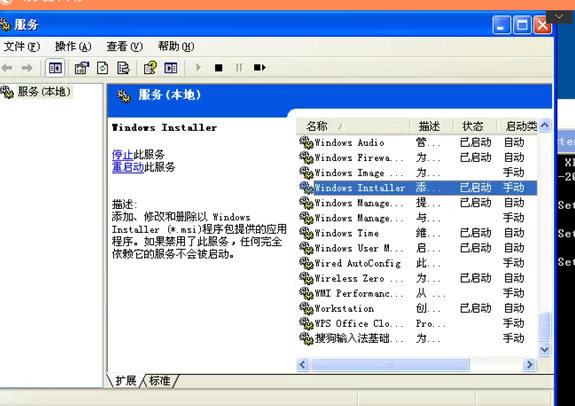This screenshot has height=406, width=575.
Task: Select the Wireless Zero service name
Action: tap(359, 278)
